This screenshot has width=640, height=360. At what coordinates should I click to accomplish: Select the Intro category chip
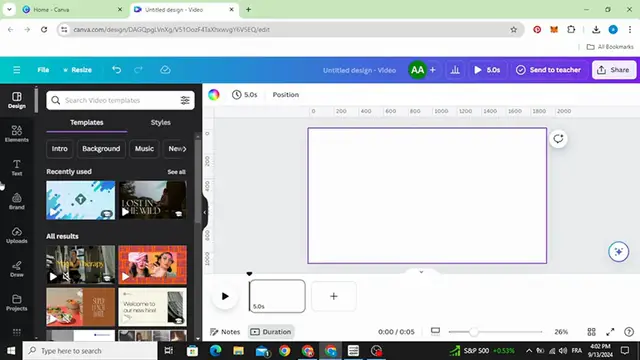pyautogui.click(x=60, y=149)
